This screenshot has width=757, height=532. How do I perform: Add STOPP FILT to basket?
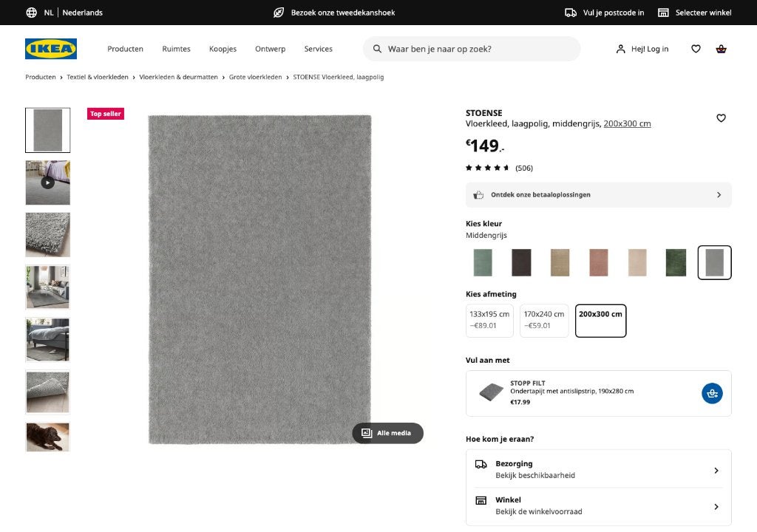click(712, 393)
